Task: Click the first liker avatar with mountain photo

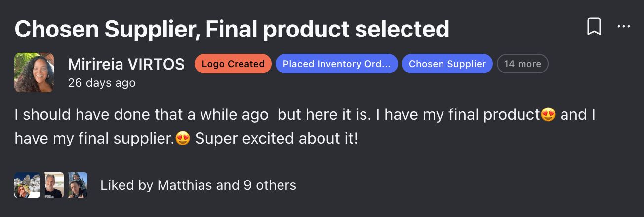Action: pos(27,185)
